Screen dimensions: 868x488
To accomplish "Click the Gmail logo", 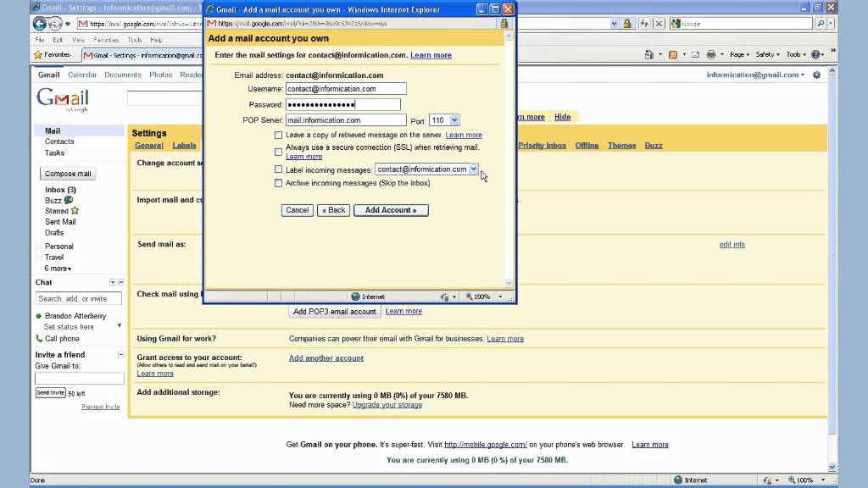I will pyautogui.click(x=63, y=100).
